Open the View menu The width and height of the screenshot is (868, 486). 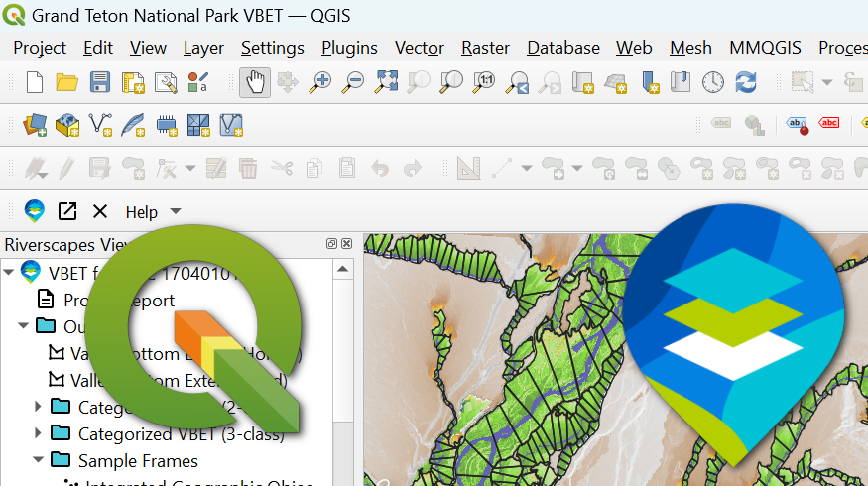pyautogui.click(x=148, y=48)
